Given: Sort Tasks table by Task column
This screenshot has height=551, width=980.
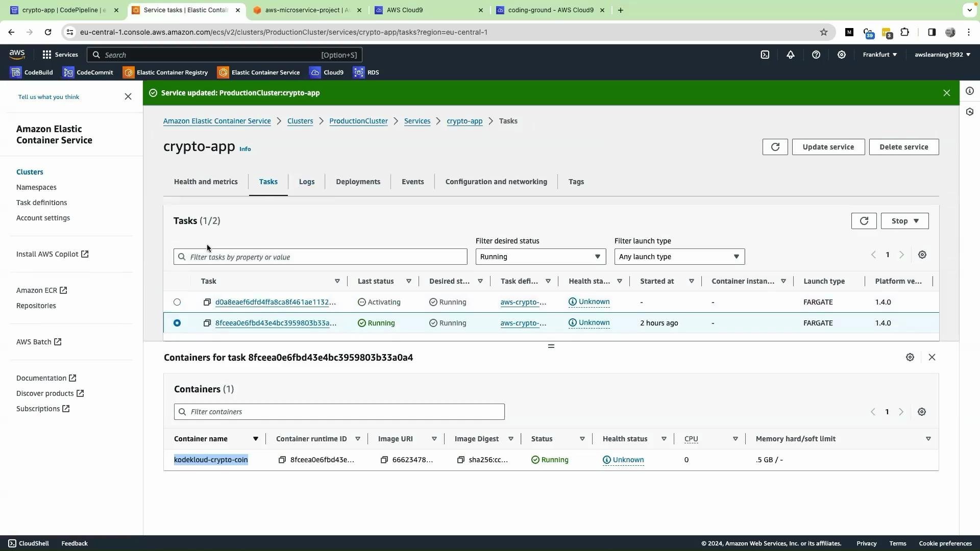Looking at the screenshot, I should [337, 281].
